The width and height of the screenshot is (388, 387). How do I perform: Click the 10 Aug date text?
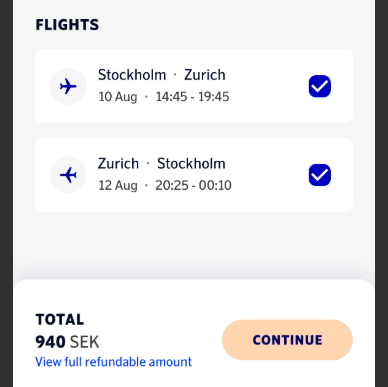click(x=118, y=97)
